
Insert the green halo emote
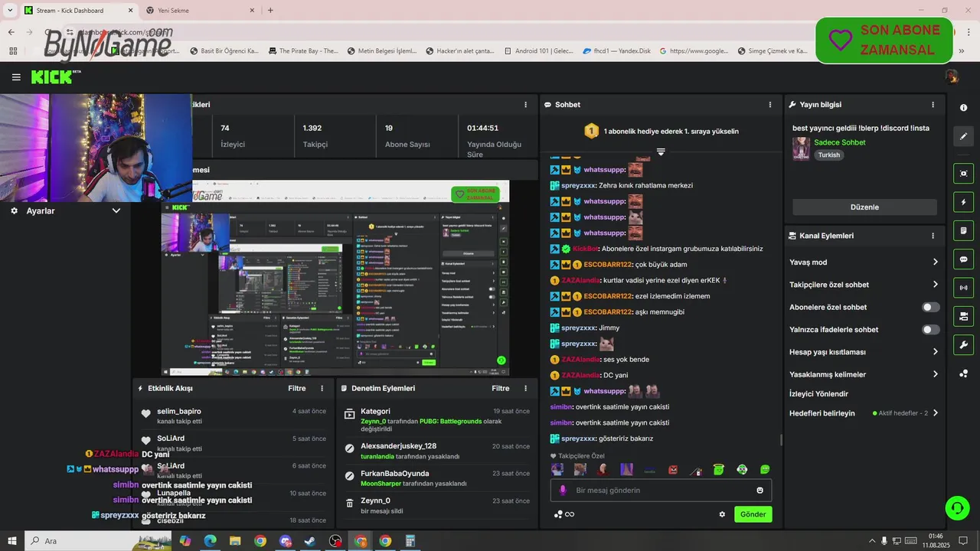pyautogui.click(x=719, y=469)
